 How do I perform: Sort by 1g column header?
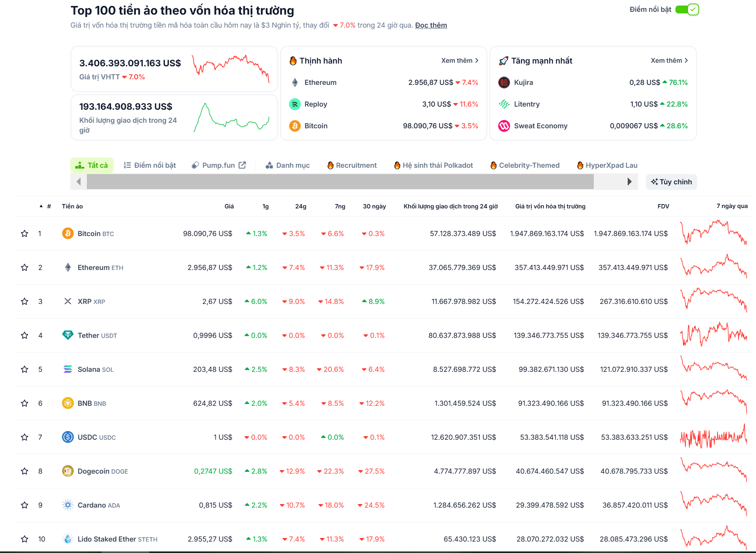click(x=266, y=206)
